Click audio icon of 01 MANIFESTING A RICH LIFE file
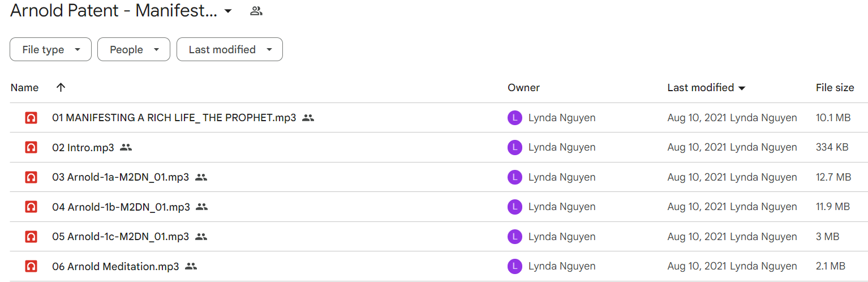Screen dimensions: 868x282 (x=31, y=118)
